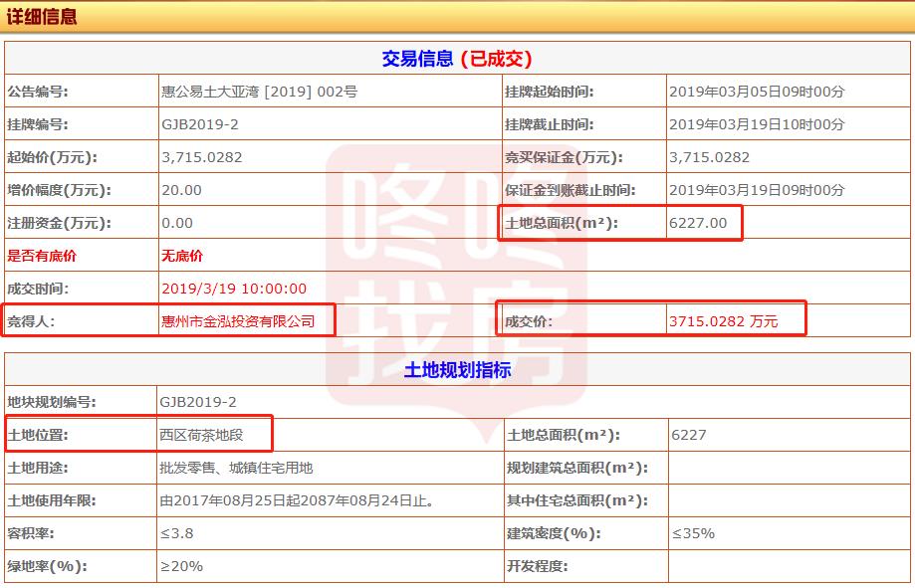
Task: Click the 土地规划指标 section heading
Action: click(x=458, y=370)
